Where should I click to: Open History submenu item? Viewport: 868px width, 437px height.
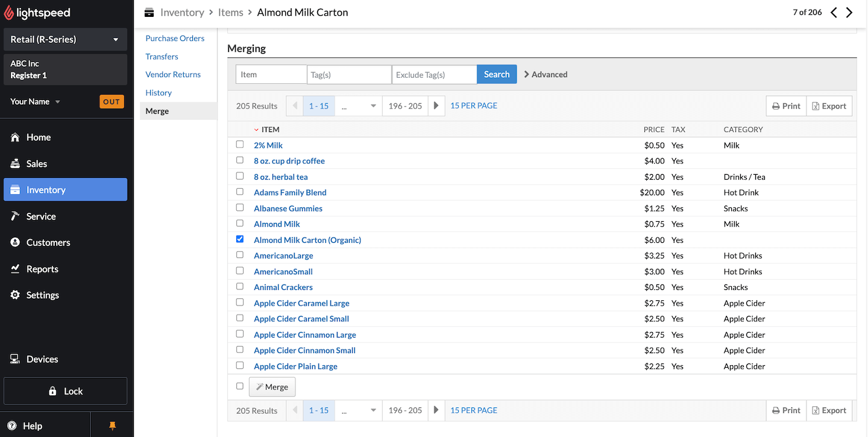pos(159,93)
